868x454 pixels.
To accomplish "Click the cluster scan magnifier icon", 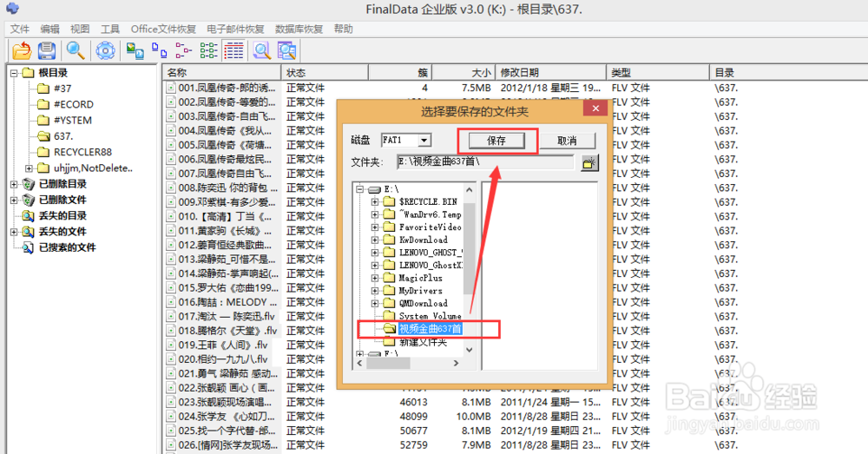I will pos(286,51).
